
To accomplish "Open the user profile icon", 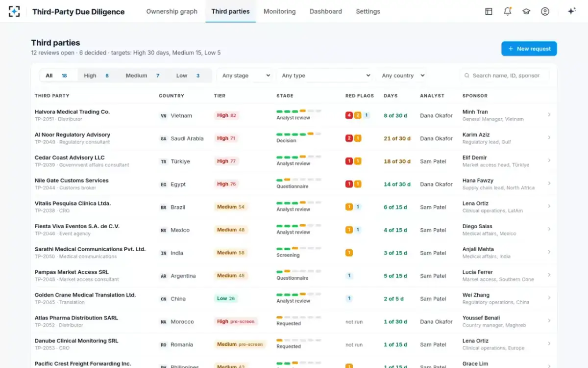I will point(545,11).
